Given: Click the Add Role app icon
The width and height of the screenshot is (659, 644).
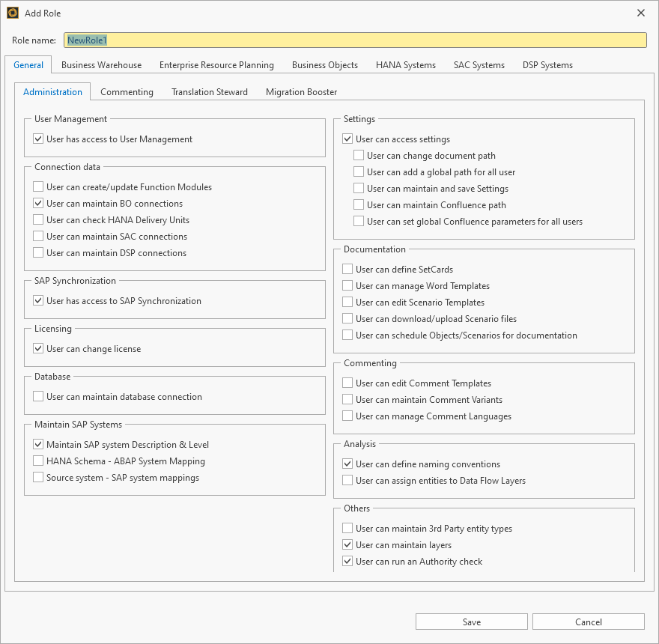Looking at the screenshot, I should click(x=13, y=13).
